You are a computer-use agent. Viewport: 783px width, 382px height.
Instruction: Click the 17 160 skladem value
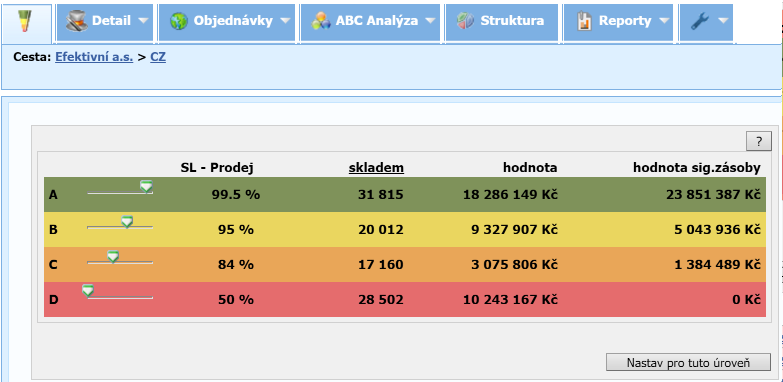click(381, 265)
